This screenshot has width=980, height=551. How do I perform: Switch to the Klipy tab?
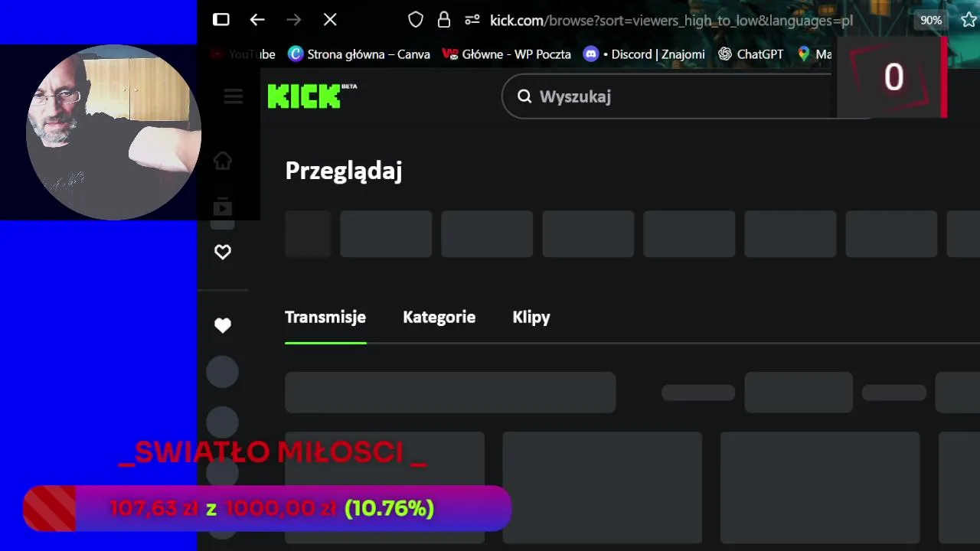tap(531, 317)
